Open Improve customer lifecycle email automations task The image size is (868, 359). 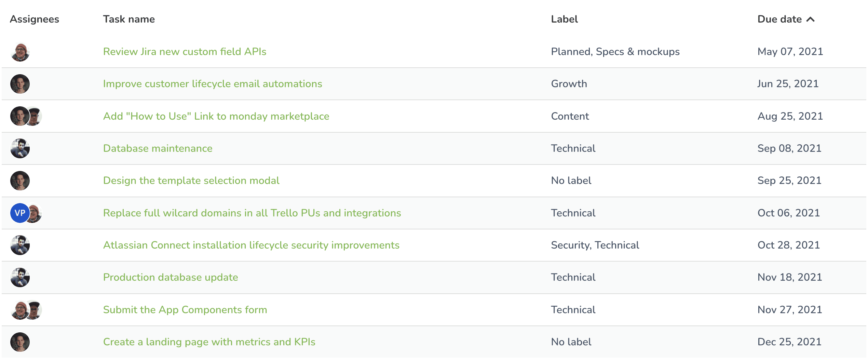(x=212, y=84)
